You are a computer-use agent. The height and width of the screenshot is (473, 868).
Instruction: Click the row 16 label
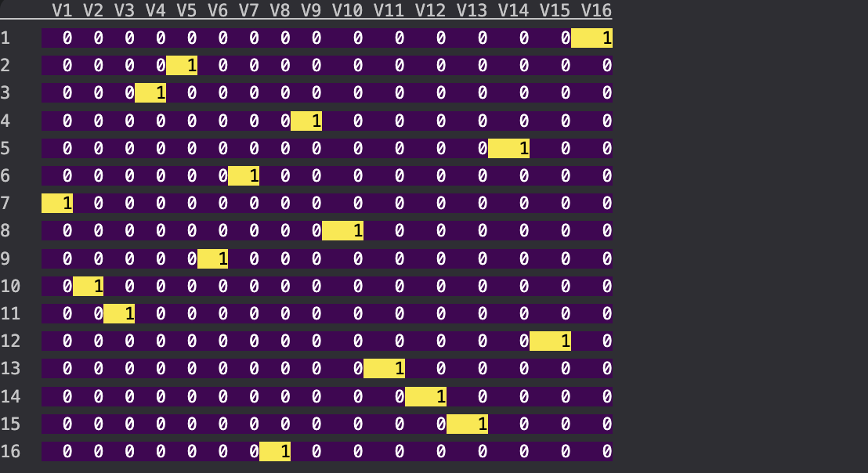(x=9, y=452)
